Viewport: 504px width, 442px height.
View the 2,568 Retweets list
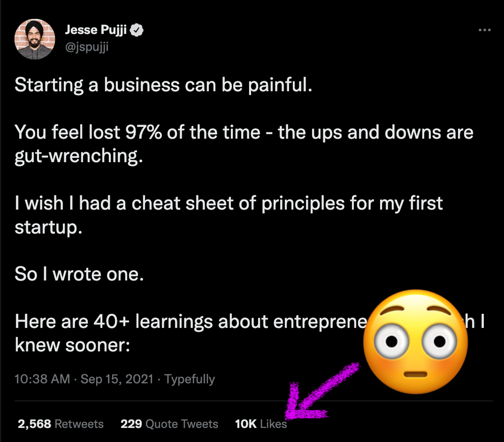pos(60,424)
